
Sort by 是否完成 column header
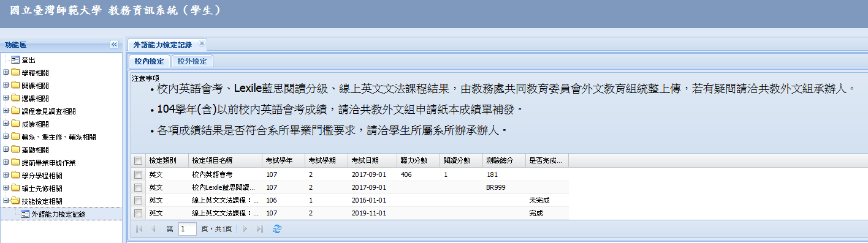coord(547,160)
